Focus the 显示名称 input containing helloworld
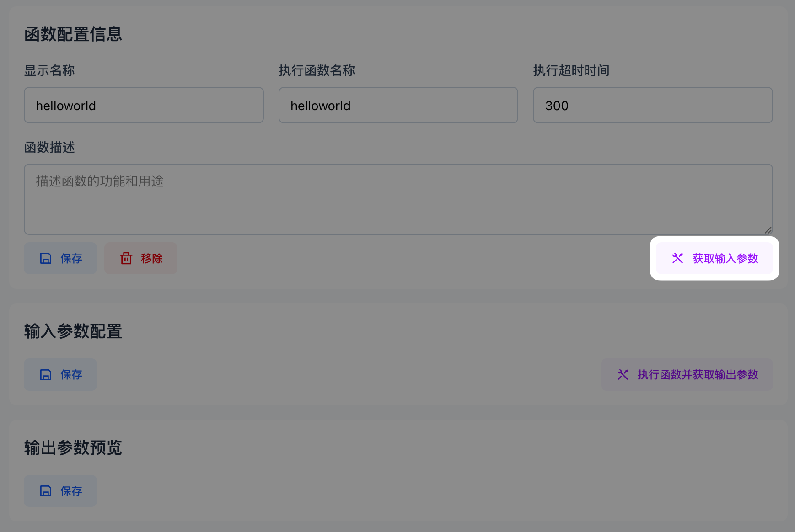This screenshot has height=532, width=795. (x=144, y=106)
